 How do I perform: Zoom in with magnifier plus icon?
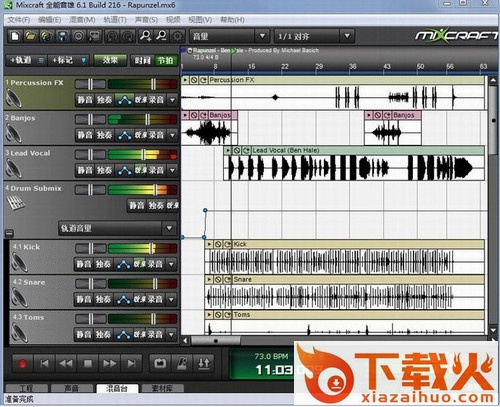tap(145, 36)
